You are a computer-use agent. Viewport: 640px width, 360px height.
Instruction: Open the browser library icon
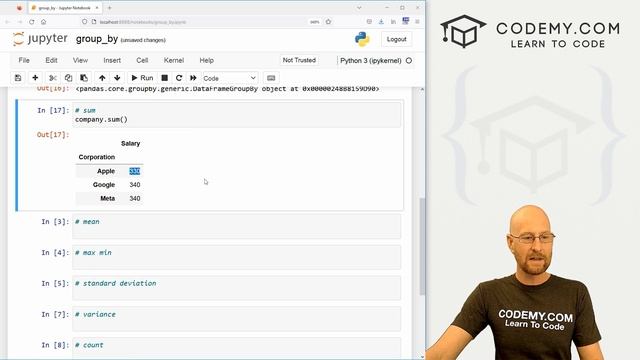393,22
